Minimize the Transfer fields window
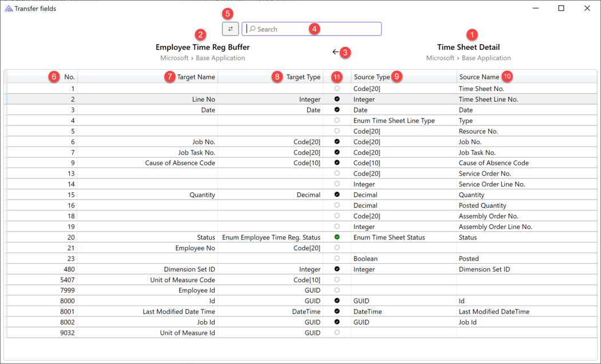 click(x=536, y=8)
